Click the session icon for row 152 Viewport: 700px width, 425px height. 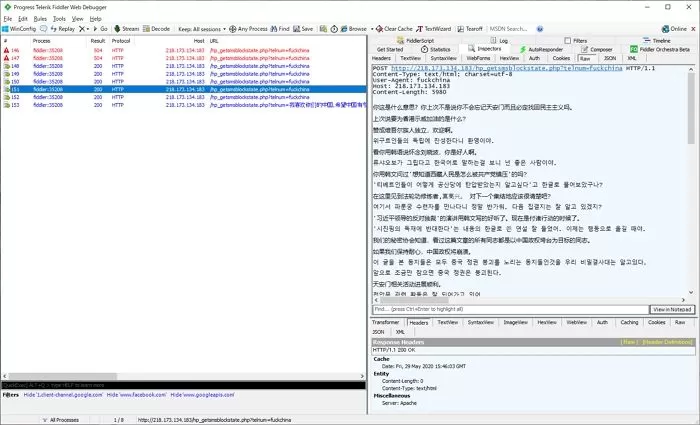(x=6, y=97)
